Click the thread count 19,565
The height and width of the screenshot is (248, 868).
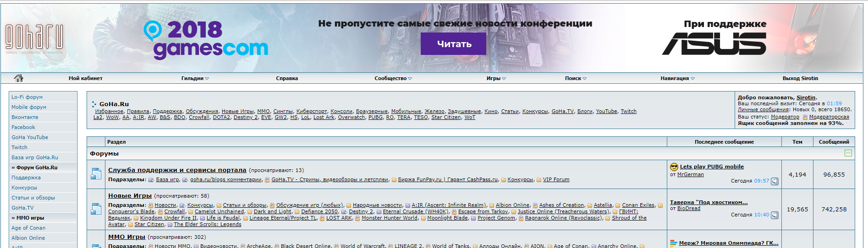797,209
